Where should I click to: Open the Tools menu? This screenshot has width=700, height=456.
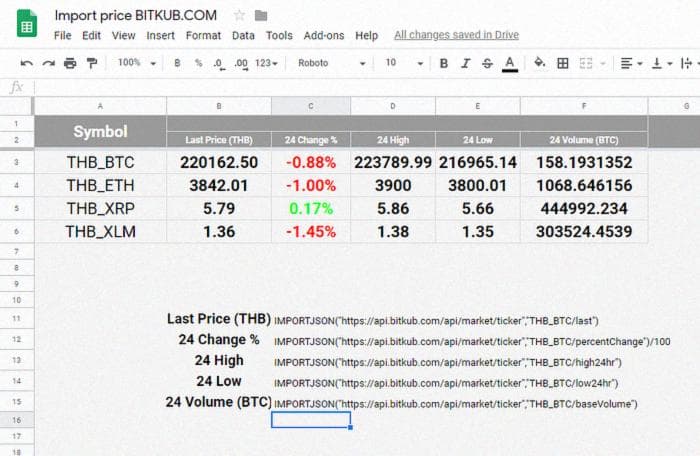(279, 36)
